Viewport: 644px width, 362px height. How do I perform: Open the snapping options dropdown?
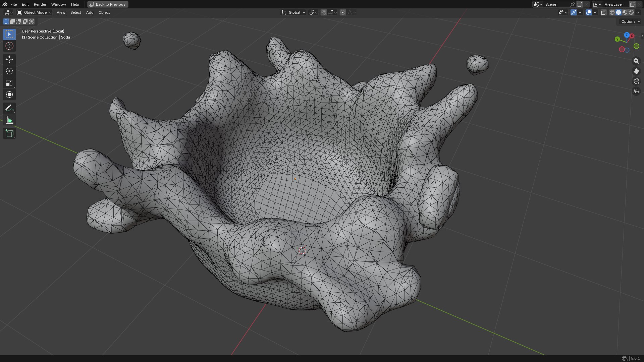point(332,12)
